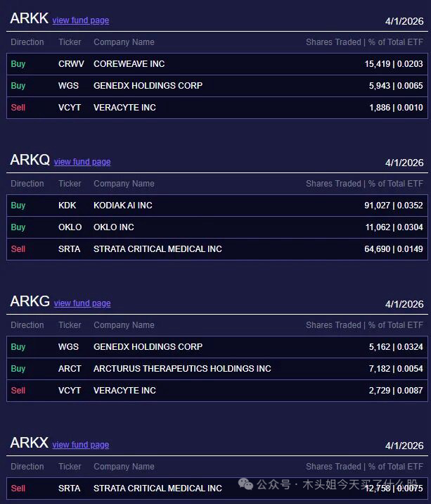Select KODIAK AI INC company name

click(122, 206)
